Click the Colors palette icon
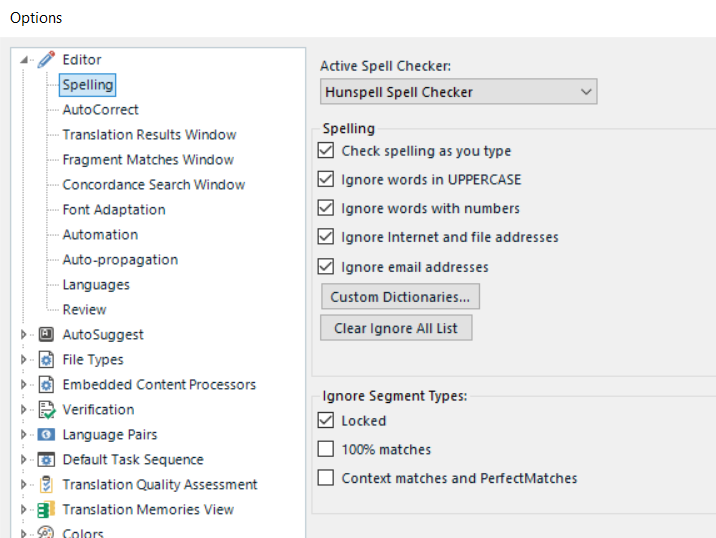 46,532
